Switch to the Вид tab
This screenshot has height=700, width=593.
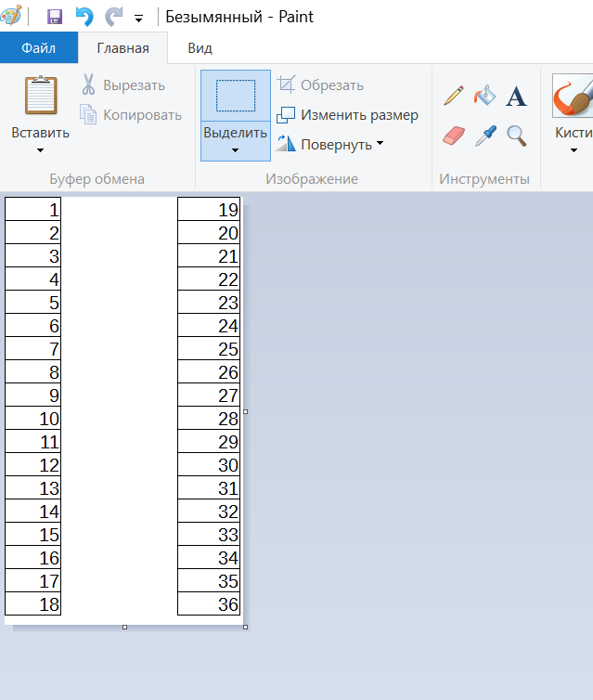pyautogui.click(x=200, y=47)
